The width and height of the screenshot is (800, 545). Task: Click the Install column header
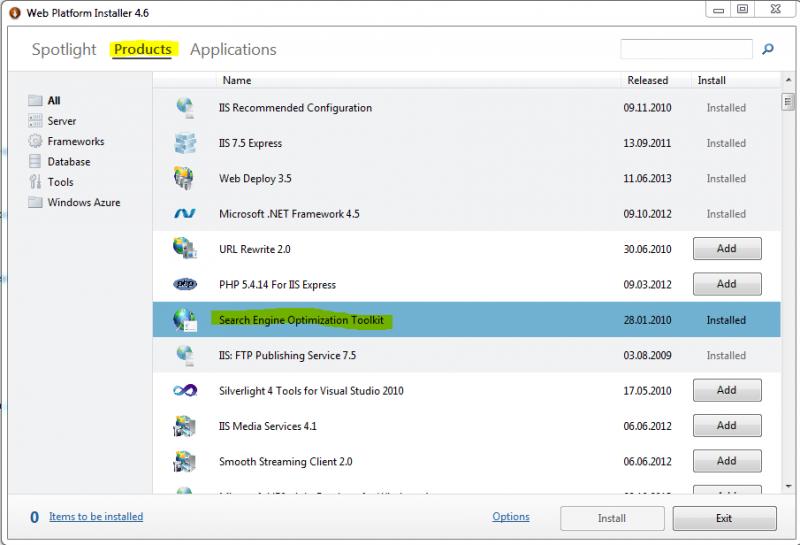pos(711,80)
